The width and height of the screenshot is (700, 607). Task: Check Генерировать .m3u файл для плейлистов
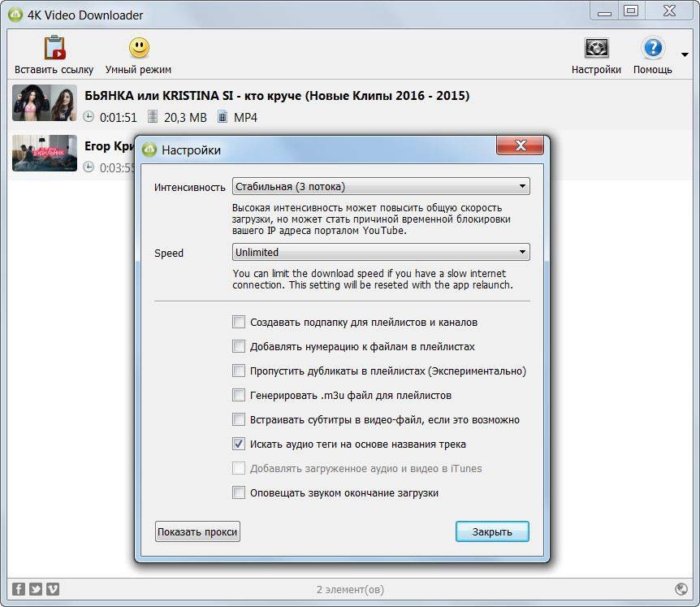tap(239, 395)
